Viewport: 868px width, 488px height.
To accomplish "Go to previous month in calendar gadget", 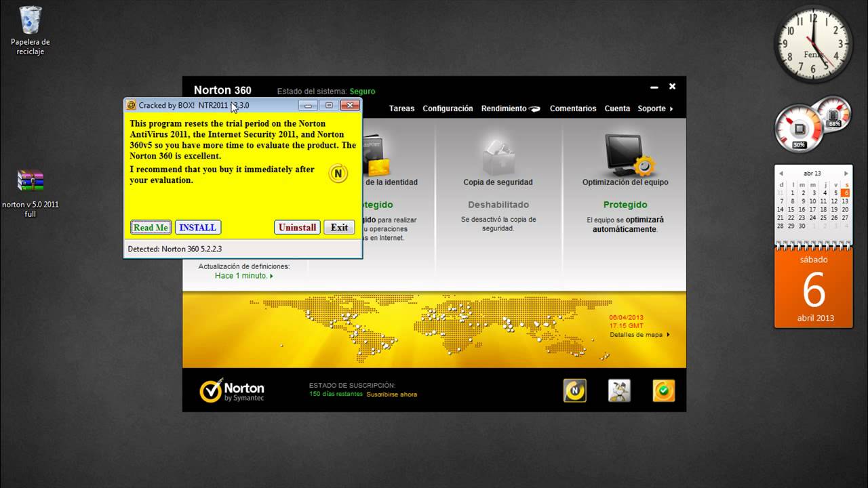I will pos(781,174).
